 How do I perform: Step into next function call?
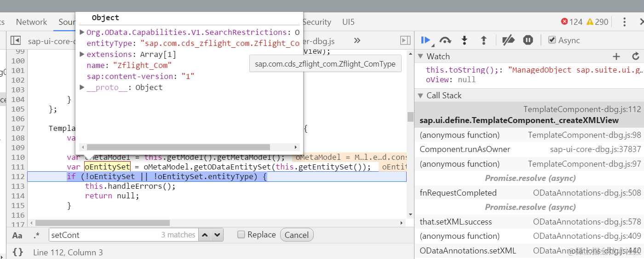coord(465,40)
